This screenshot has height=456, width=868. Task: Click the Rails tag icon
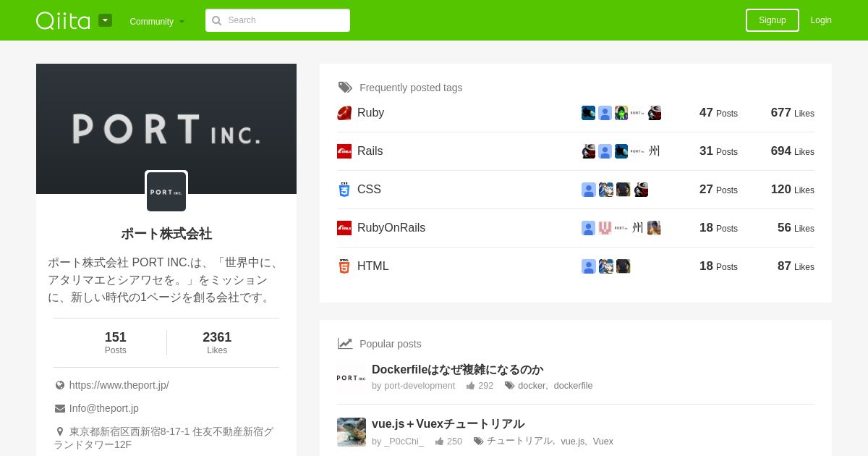[344, 151]
